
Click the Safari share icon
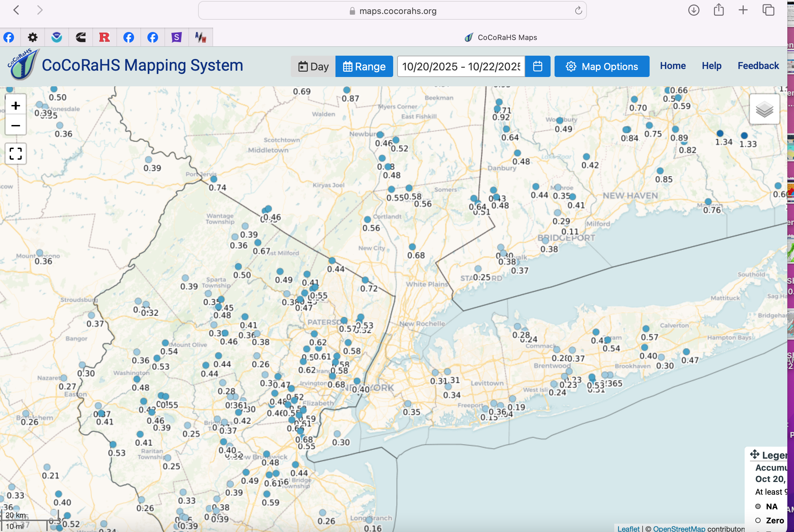point(718,10)
